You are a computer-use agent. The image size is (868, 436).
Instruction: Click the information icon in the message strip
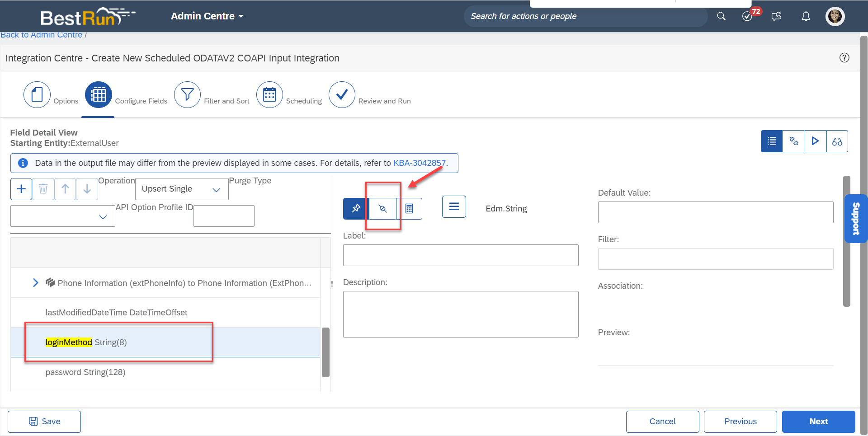23,163
